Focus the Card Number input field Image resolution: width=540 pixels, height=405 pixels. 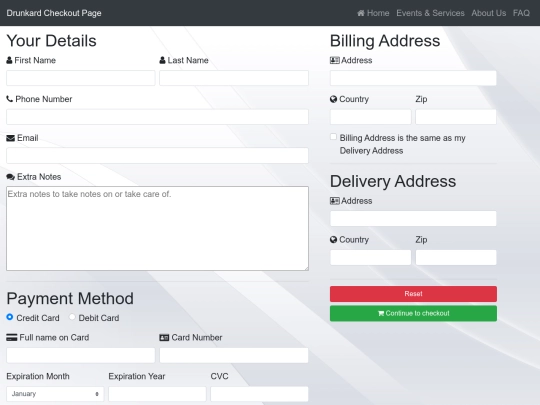(234, 355)
